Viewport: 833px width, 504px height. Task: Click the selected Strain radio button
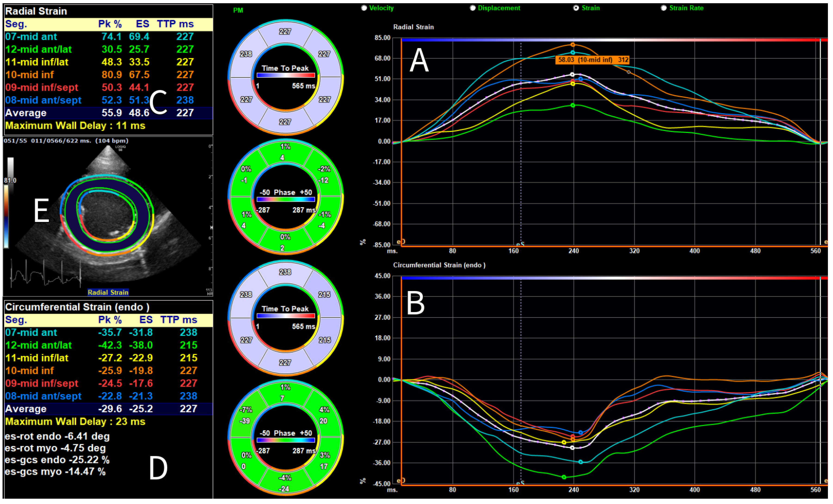[576, 8]
